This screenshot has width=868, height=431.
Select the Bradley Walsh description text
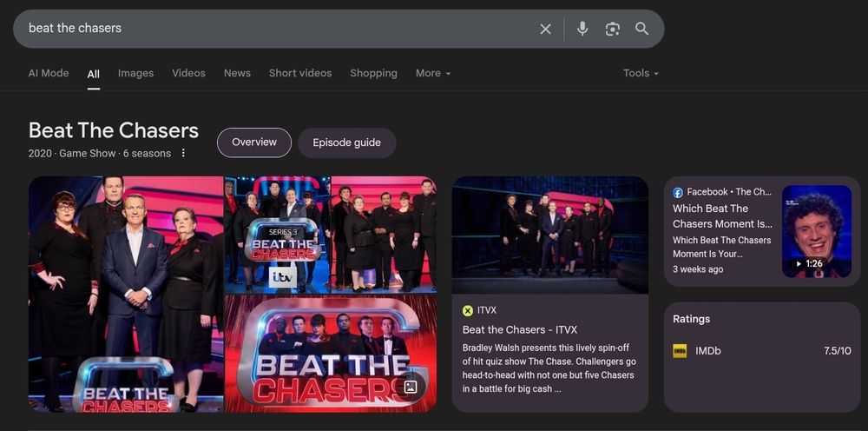pos(549,368)
